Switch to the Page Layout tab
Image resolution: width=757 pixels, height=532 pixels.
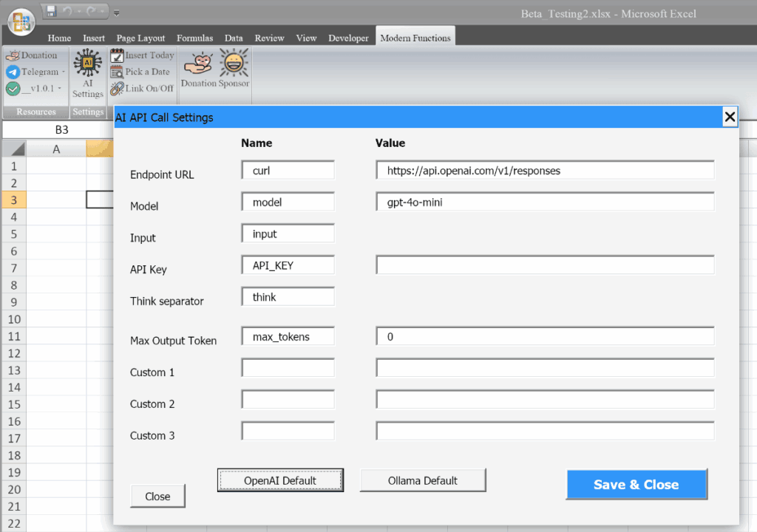tap(140, 38)
